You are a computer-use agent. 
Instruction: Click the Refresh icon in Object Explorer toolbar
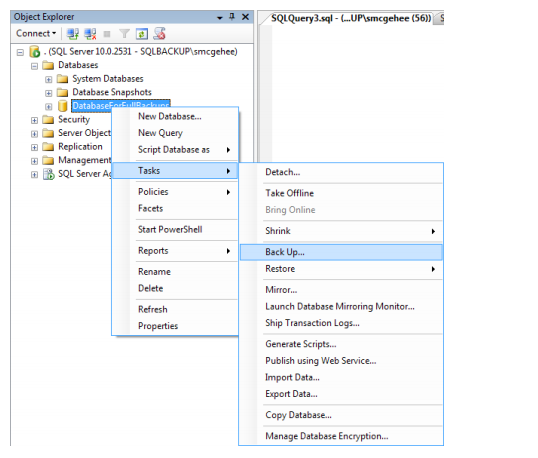click(142, 34)
